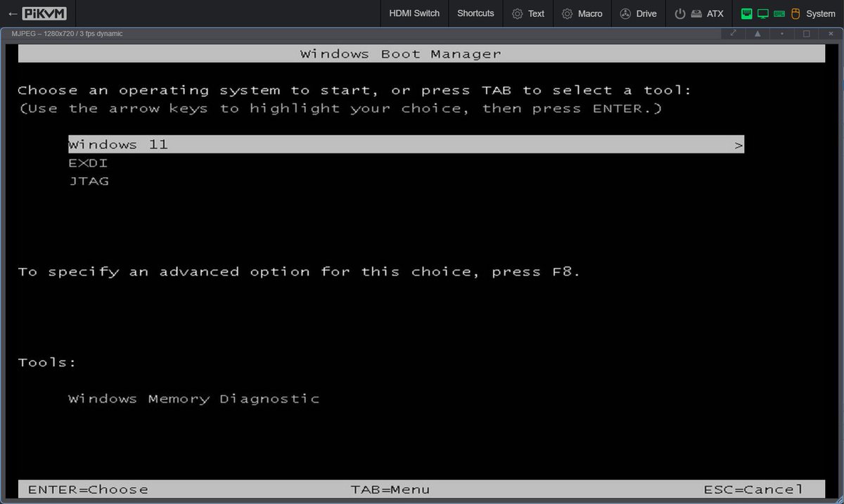Viewport: 844px width, 504px height.
Task: Maximize the stream window
Action: [x=807, y=33]
